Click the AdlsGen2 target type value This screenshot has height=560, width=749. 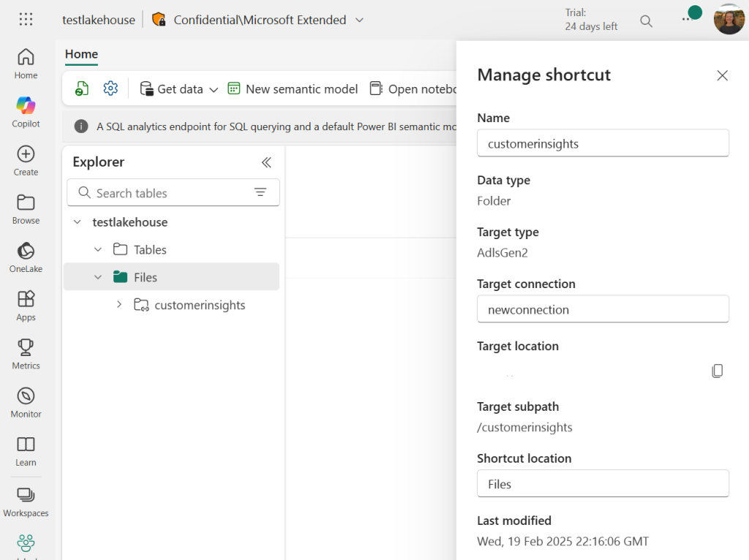coord(503,252)
